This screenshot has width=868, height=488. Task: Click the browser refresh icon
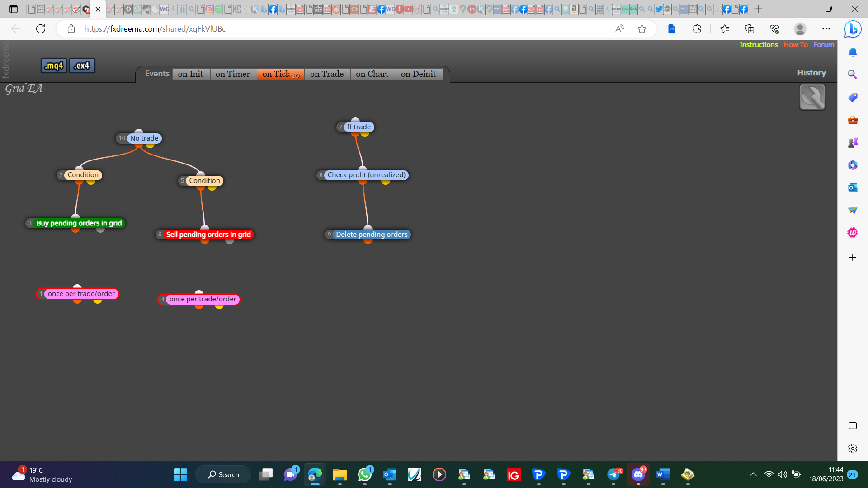click(41, 29)
